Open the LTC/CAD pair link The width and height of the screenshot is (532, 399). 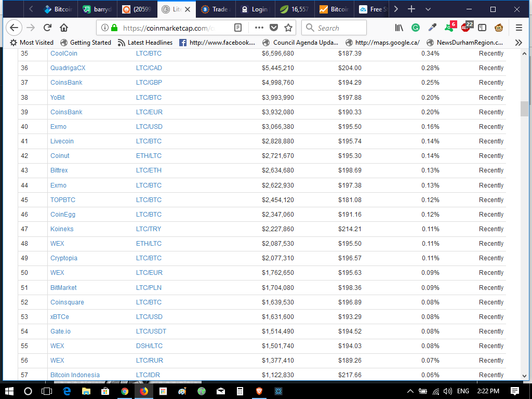(149, 68)
